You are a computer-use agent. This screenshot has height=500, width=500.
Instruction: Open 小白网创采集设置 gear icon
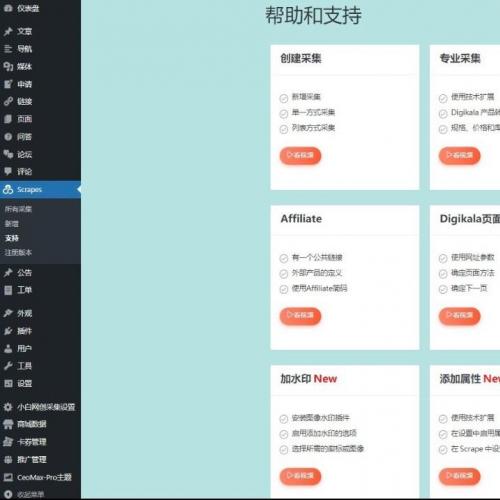(8, 407)
